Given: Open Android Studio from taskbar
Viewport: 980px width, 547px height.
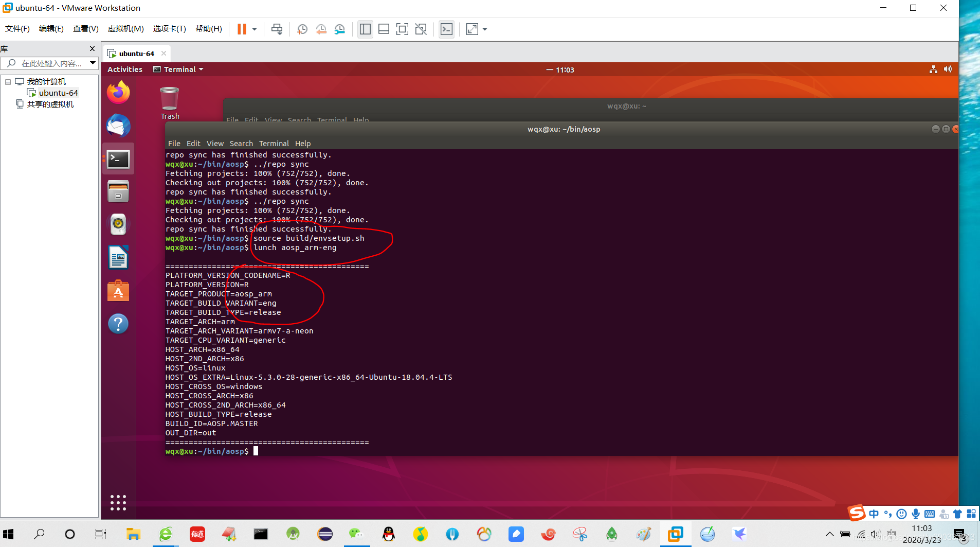Looking at the screenshot, I should pyautogui.click(x=293, y=534).
